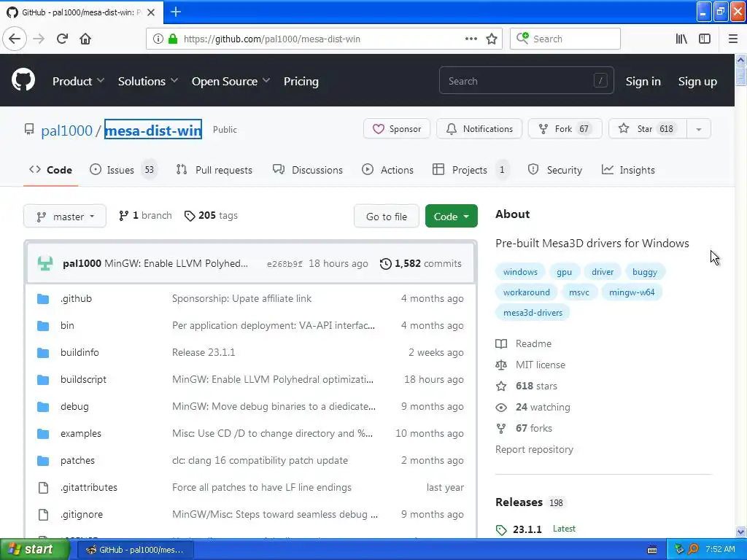Select GitHub window in taskbar
Image resolution: width=747 pixels, height=560 pixels.
[x=135, y=550]
